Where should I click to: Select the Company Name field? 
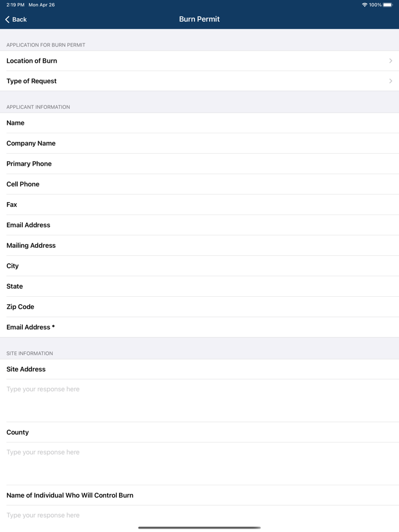[199, 143]
